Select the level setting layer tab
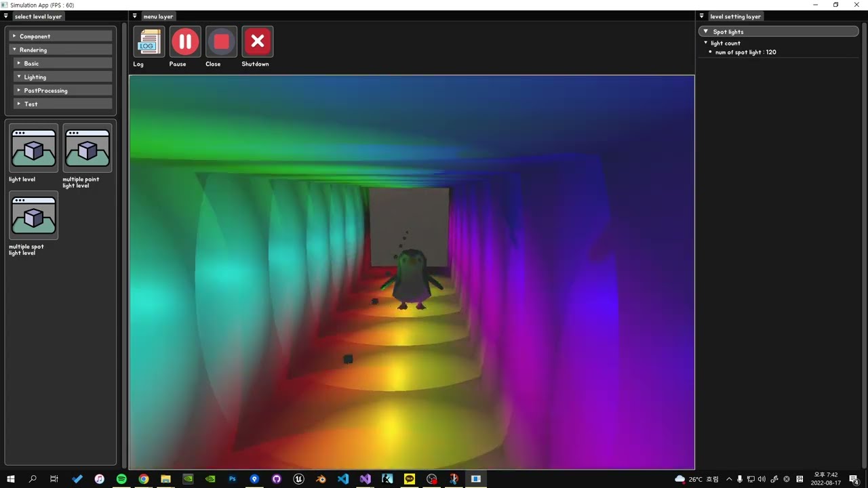 click(x=735, y=16)
